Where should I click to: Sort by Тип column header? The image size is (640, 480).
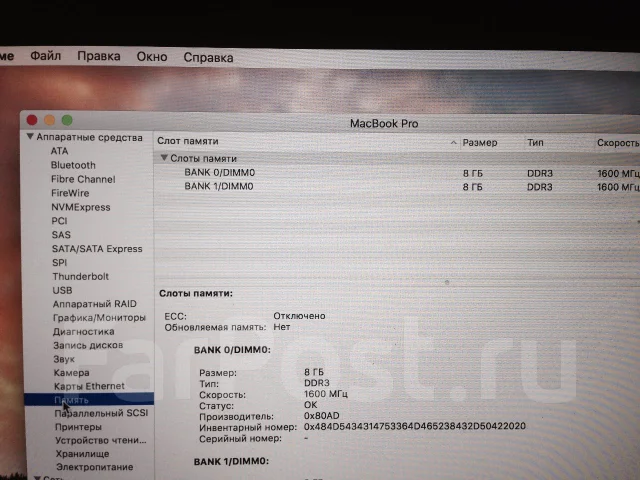(x=535, y=142)
